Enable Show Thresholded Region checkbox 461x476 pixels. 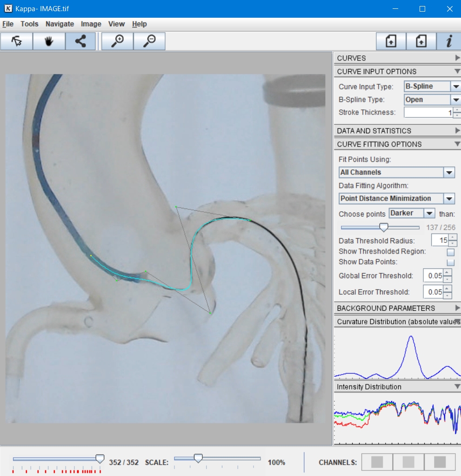pos(450,252)
